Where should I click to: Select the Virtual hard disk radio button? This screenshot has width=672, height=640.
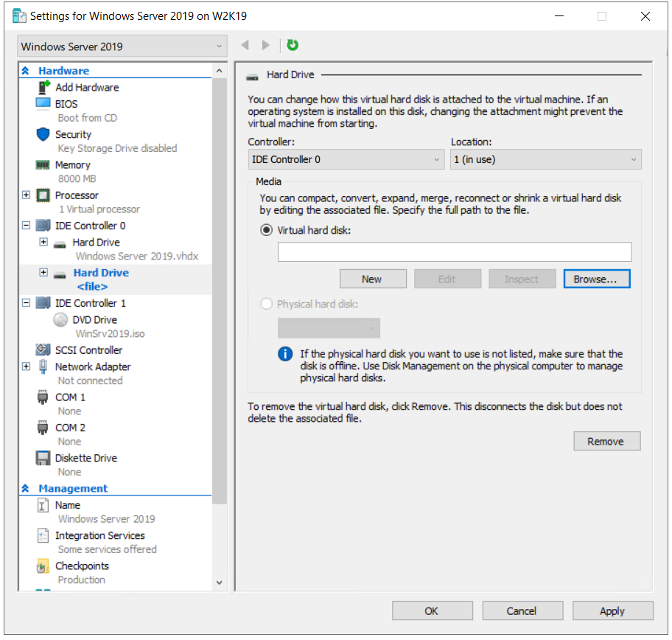tap(267, 230)
